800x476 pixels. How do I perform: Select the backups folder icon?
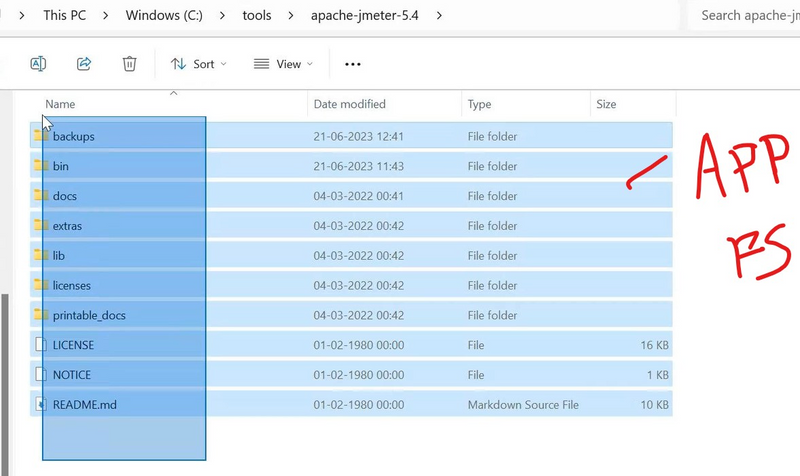click(x=41, y=136)
